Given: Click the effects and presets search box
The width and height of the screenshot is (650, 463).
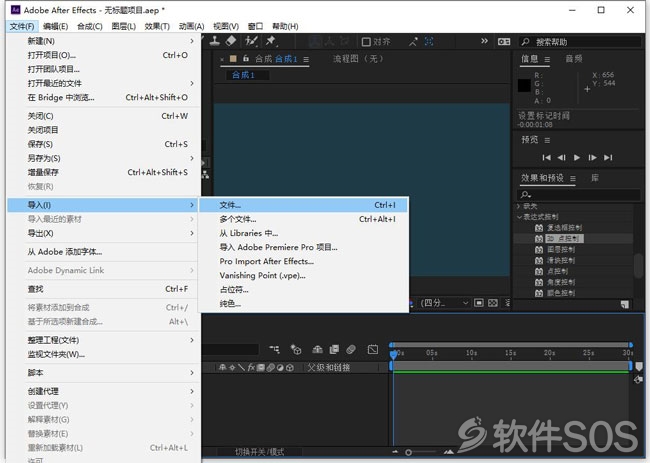Looking at the screenshot, I should (x=579, y=194).
